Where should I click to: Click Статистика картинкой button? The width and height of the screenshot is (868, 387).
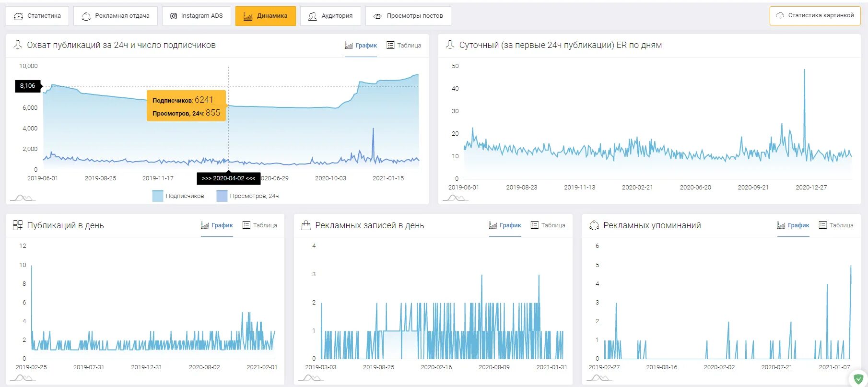coord(815,15)
